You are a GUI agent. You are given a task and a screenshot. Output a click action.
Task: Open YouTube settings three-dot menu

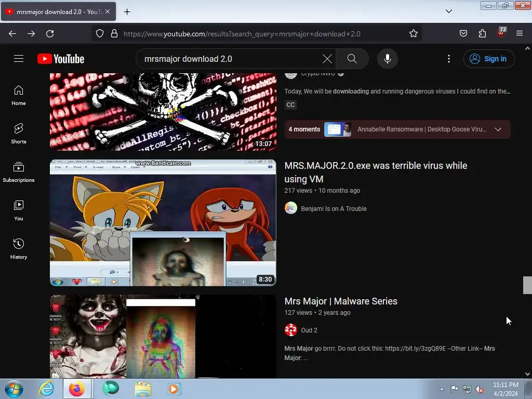pos(448,59)
